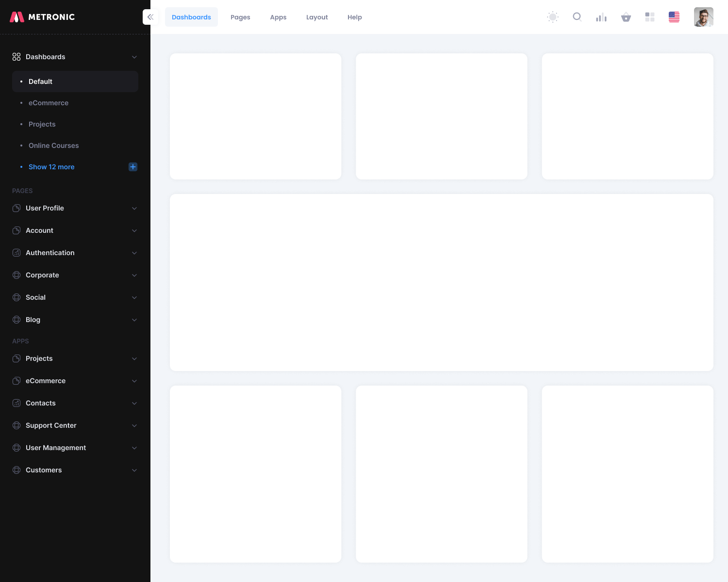Expand the User Profile menu
This screenshot has width=728, height=582.
[x=75, y=208]
